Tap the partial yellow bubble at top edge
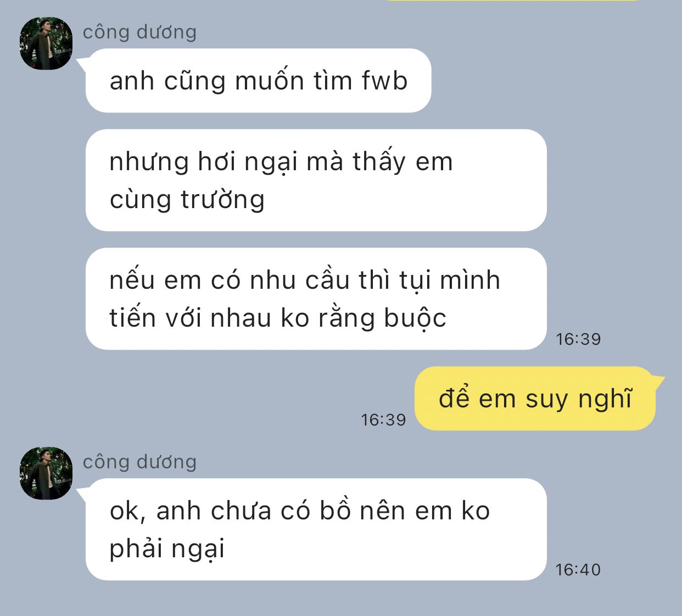The width and height of the screenshot is (682, 616). [x=513, y=1]
